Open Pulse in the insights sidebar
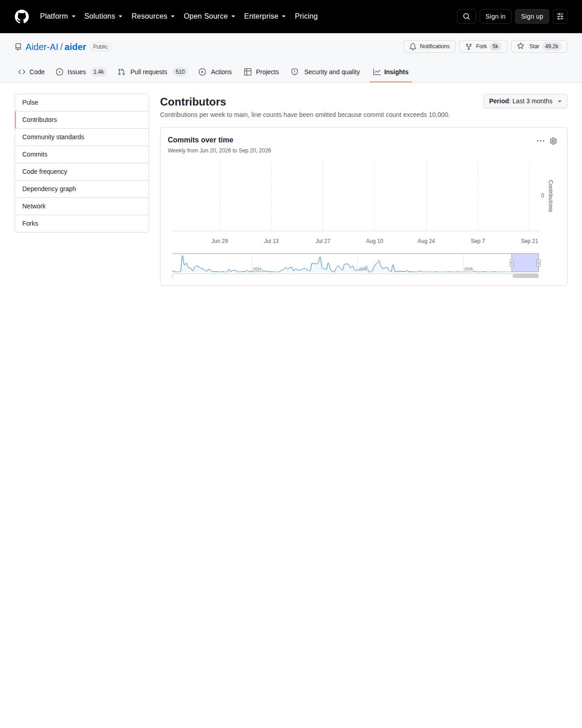The height and width of the screenshot is (728, 582). click(x=82, y=102)
